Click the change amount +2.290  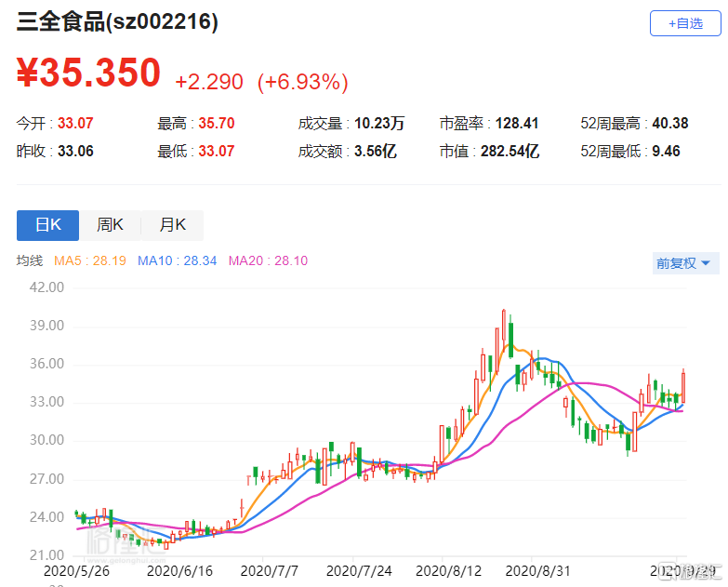point(209,82)
